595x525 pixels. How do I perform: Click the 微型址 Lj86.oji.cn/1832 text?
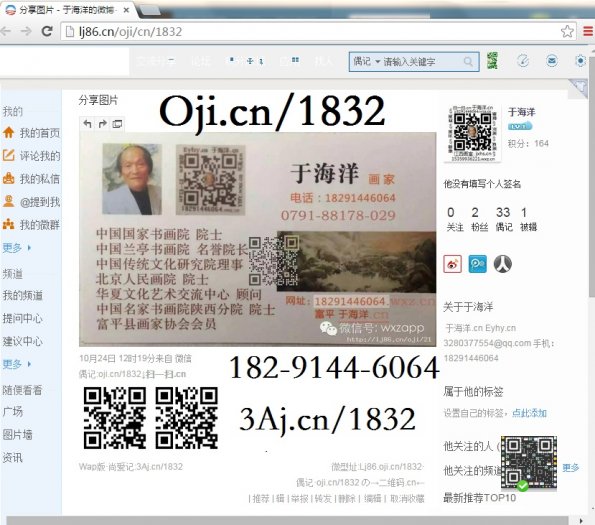(x=378, y=467)
